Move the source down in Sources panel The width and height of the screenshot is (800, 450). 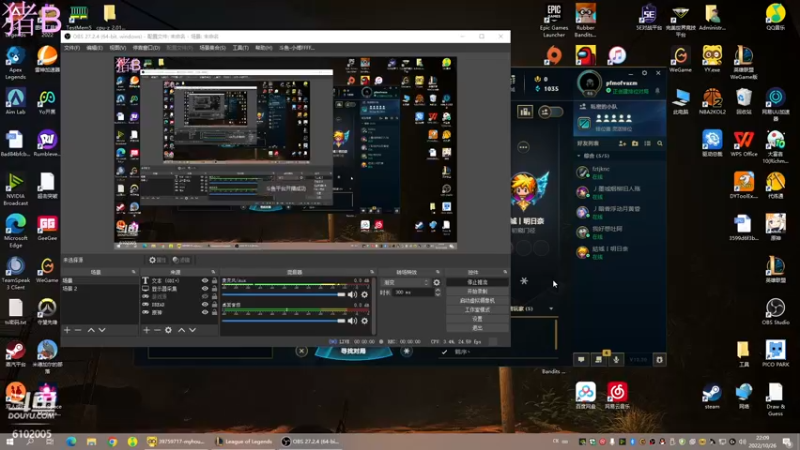point(192,330)
